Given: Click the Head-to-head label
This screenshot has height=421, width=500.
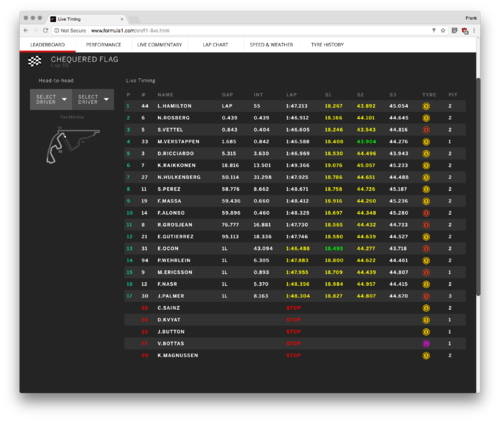Looking at the screenshot, I should pyautogui.click(x=56, y=81).
